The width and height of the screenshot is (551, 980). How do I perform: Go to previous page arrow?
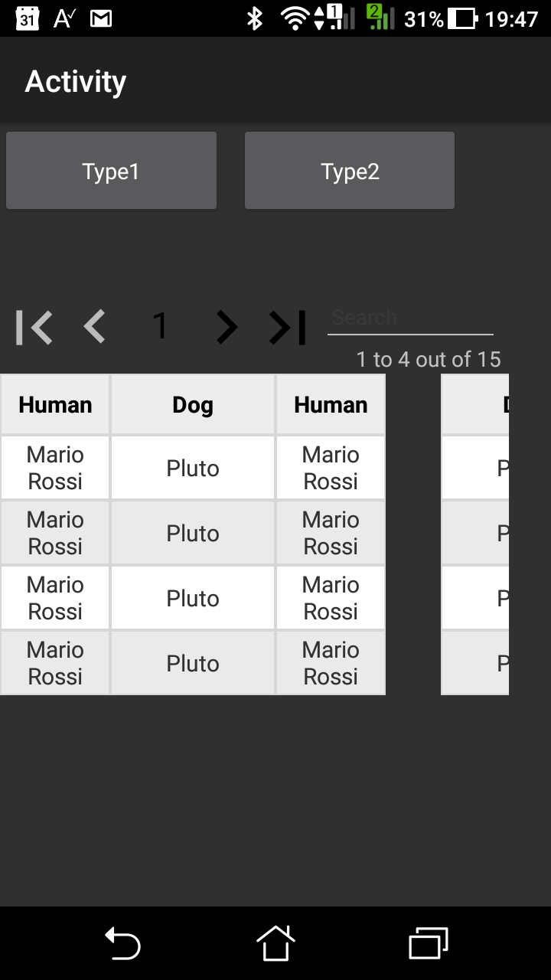coord(94,327)
